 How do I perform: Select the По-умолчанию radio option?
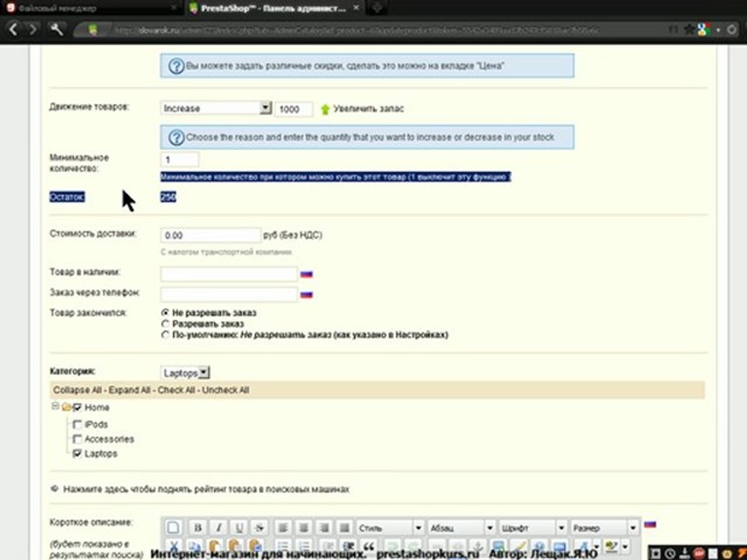[x=165, y=334]
